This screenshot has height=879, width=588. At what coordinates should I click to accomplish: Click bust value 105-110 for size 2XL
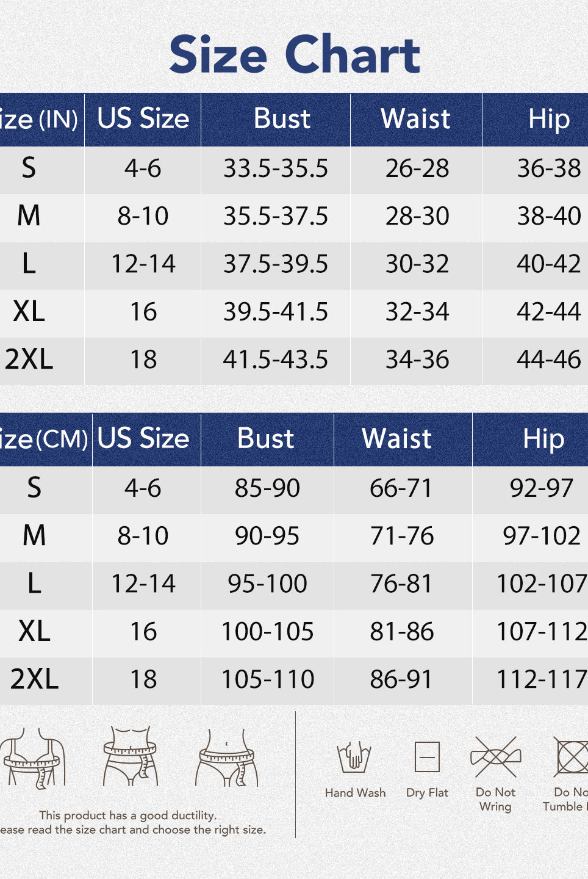[x=268, y=679]
